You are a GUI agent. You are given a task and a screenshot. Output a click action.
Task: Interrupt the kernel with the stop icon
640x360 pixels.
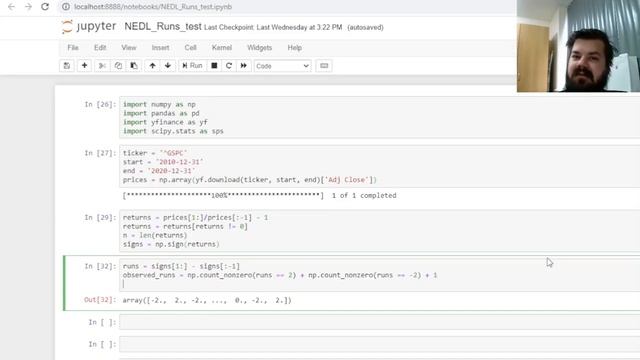[x=214, y=66]
